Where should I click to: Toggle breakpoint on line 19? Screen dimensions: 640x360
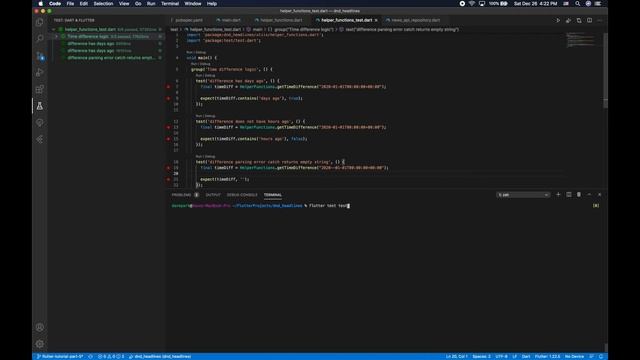pyautogui.click(x=168, y=168)
